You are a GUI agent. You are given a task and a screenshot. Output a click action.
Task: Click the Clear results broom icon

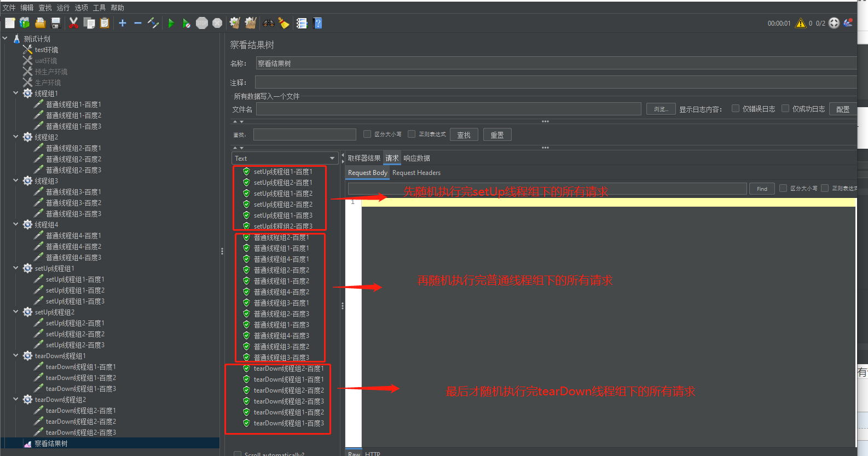click(235, 23)
